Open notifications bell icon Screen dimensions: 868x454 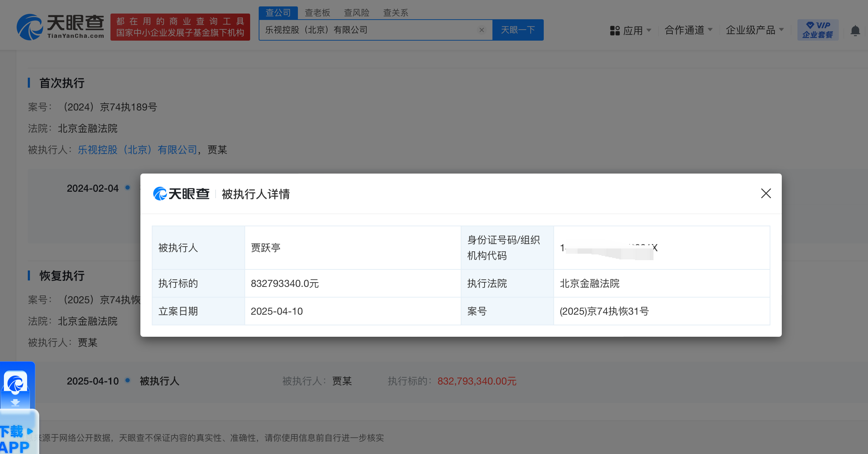(855, 31)
